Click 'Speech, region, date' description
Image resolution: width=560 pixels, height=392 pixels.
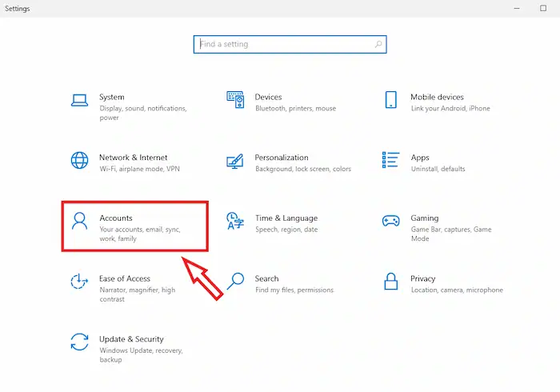286,230
